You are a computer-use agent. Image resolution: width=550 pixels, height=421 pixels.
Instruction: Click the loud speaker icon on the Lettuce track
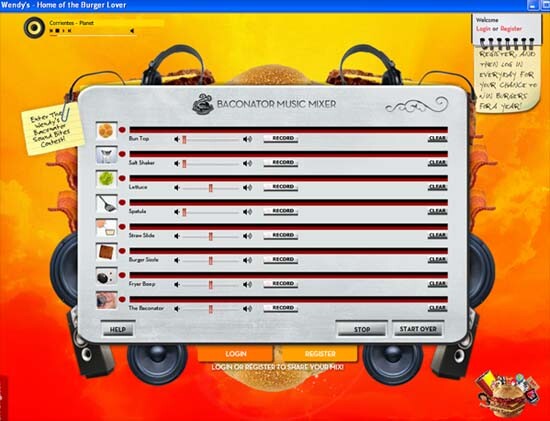point(248,188)
